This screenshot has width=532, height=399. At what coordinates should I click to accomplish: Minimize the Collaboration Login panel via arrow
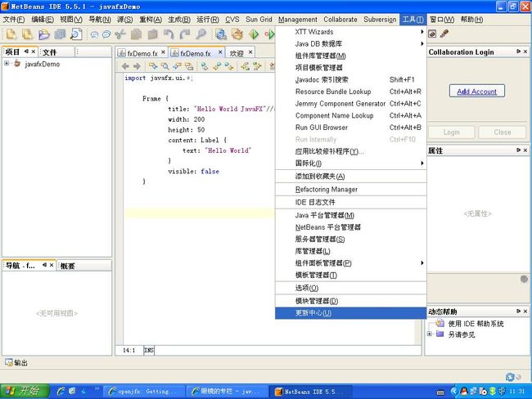[518, 52]
